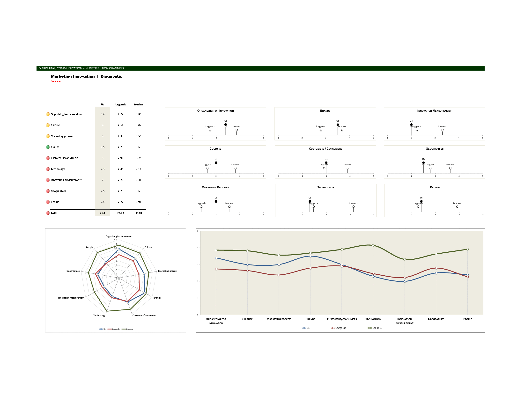Select the Laggards value 2.64 for Culture
Viewport: 532px width, 411px height.
(x=121, y=125)
